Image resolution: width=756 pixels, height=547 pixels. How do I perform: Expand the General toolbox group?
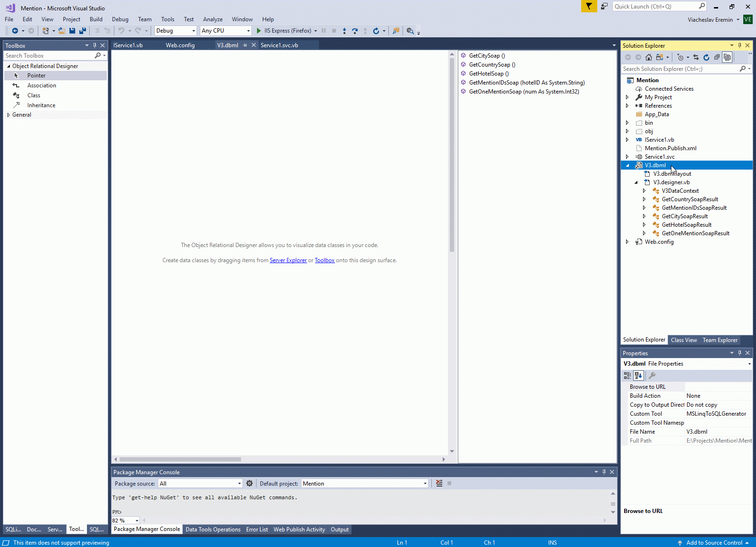9,115
